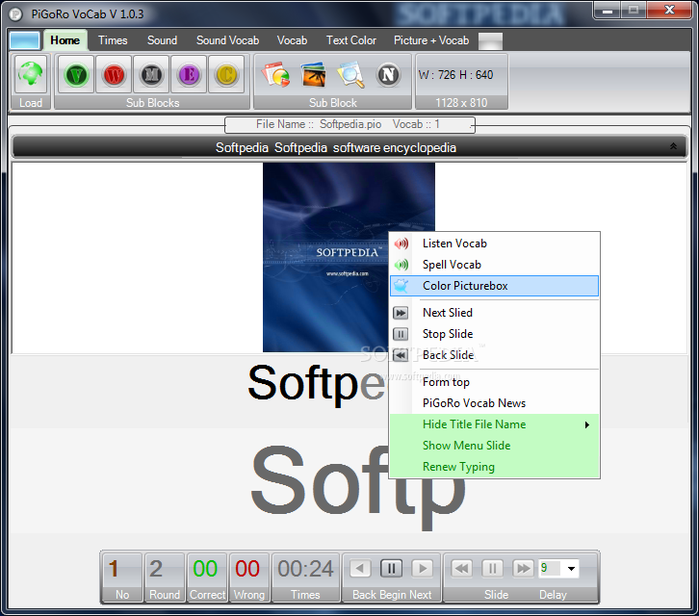Image resolution: width=699 pixels, height=616 pixels.
Task: Select the gray M sub block button
Action: pos(151,74)
